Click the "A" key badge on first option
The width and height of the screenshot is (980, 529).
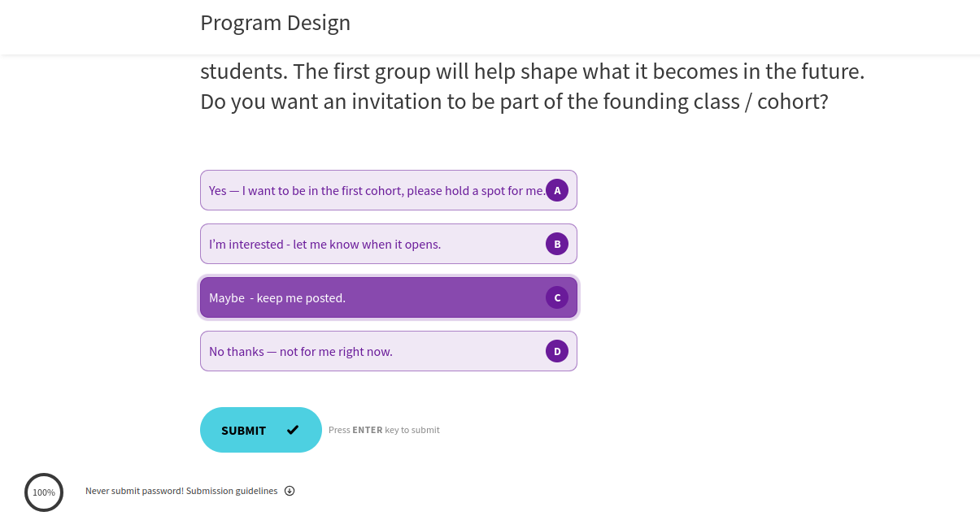pyautogui.click(x=557, y=190)
